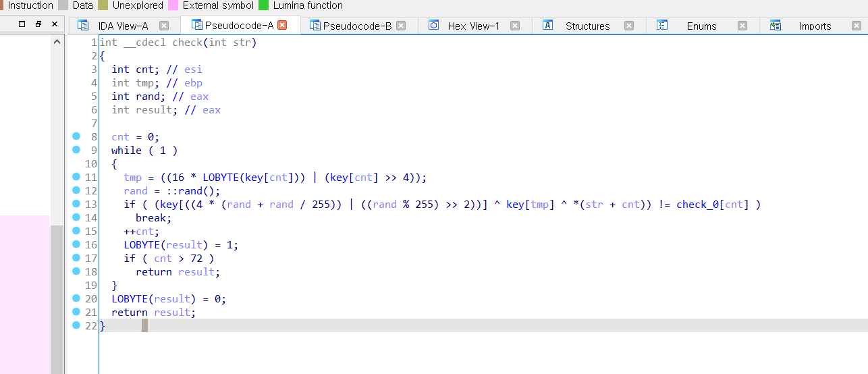This screenshot has width=868, height=374.
Task: Toggle breakpoint on line 9
Action: pos(76,150)
